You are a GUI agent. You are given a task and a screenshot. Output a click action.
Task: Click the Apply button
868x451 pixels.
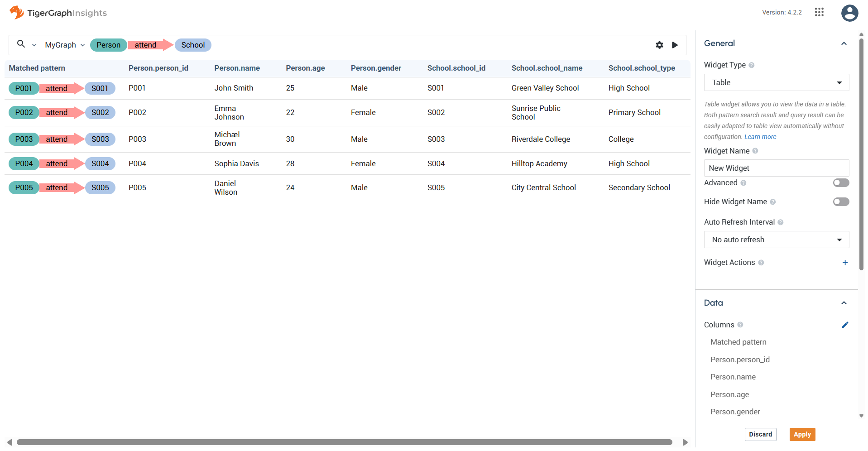(802, 434)
